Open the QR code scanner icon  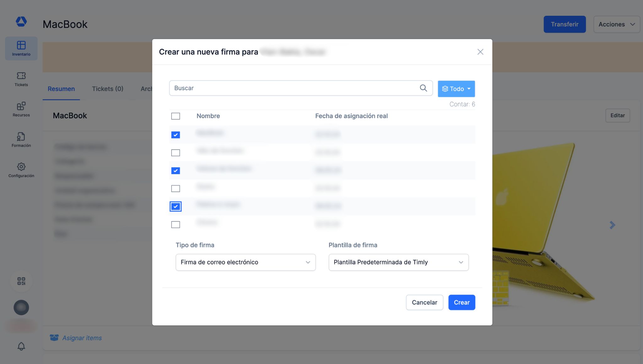coord(21,281)
